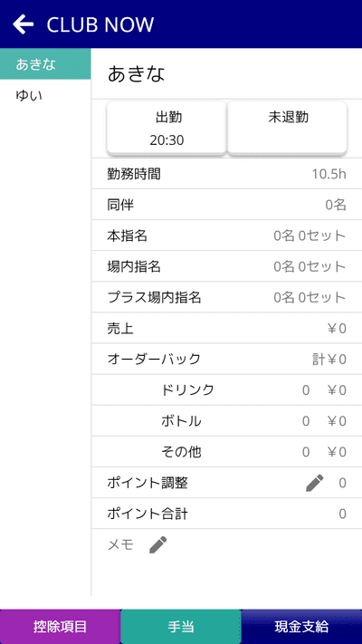
Task: Edit メモ using the pencil icon
Action: click(x=158, y=545)
